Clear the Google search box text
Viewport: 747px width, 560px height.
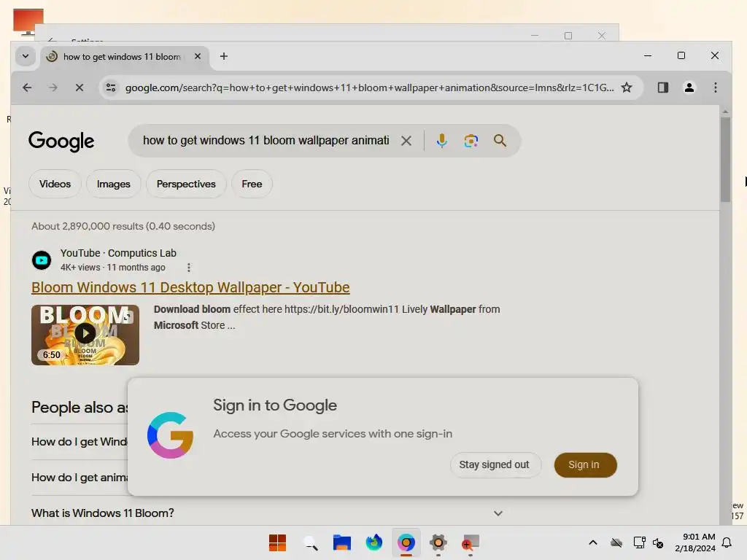406,141
